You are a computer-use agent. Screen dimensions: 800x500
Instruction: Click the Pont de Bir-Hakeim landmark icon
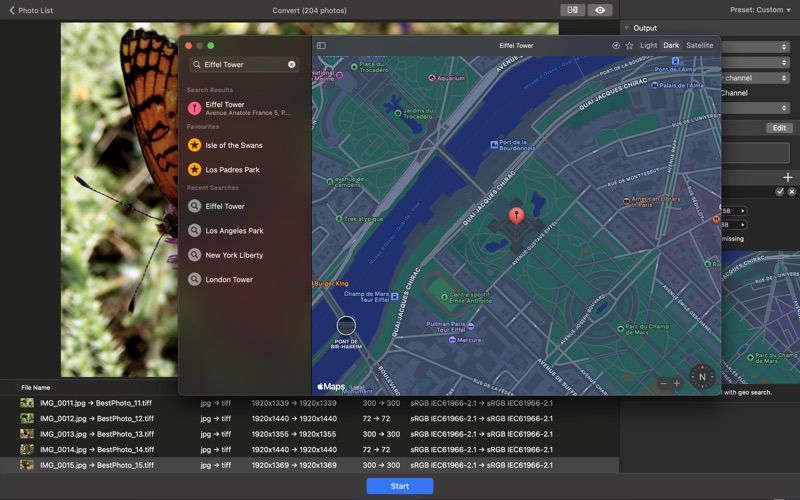tap(346, 326)
